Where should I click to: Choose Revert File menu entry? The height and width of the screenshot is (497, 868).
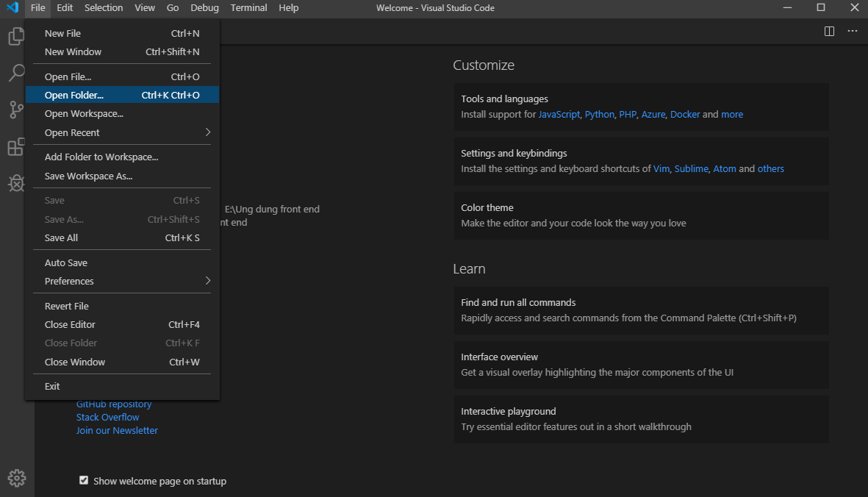[x=122, y=306]
